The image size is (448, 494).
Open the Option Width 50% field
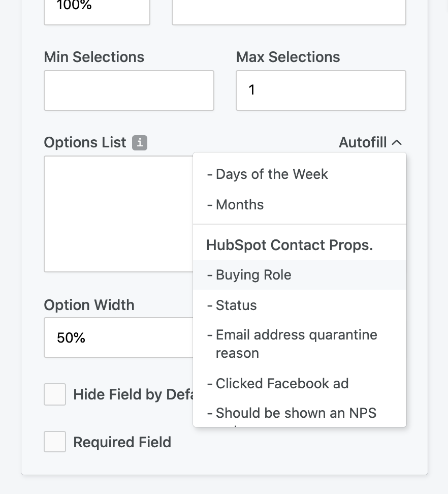pos(118,337)
